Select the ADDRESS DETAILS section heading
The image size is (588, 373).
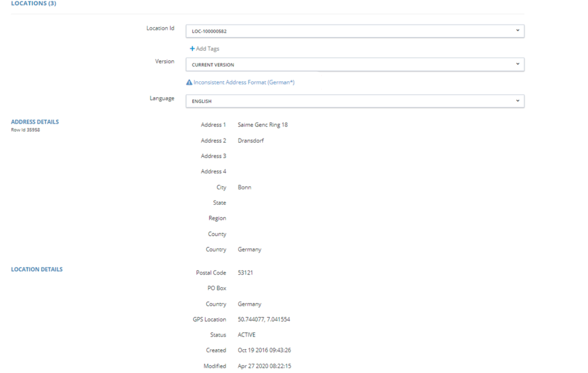35,122
